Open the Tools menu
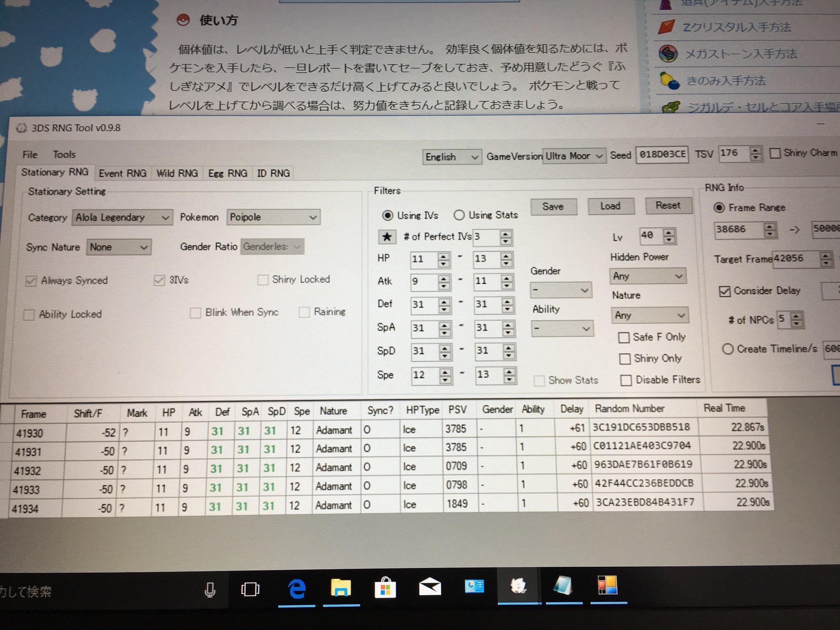Image resolution: width=840 pixels, height=630 pixels. tap(64, 155)
